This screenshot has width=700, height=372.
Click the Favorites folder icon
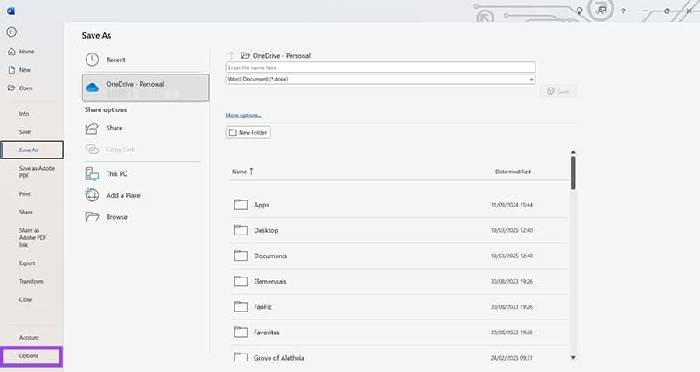click(241, 332)
